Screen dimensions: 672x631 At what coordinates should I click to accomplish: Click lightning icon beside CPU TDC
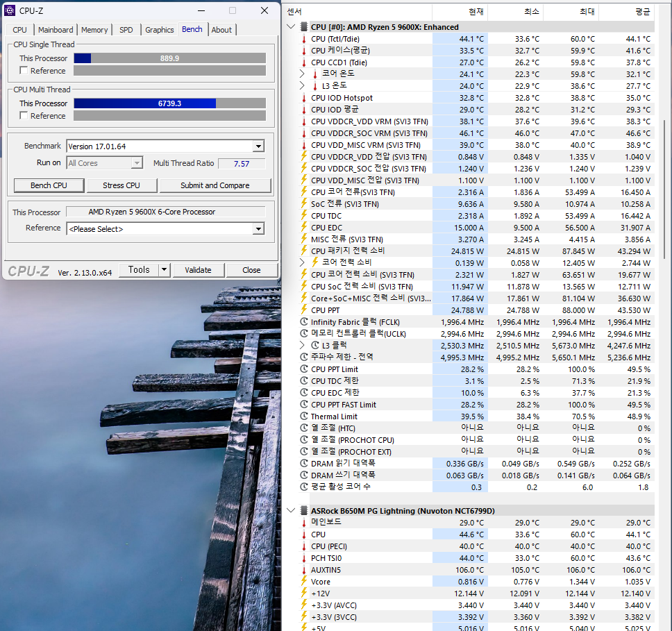tap(304, 216)
